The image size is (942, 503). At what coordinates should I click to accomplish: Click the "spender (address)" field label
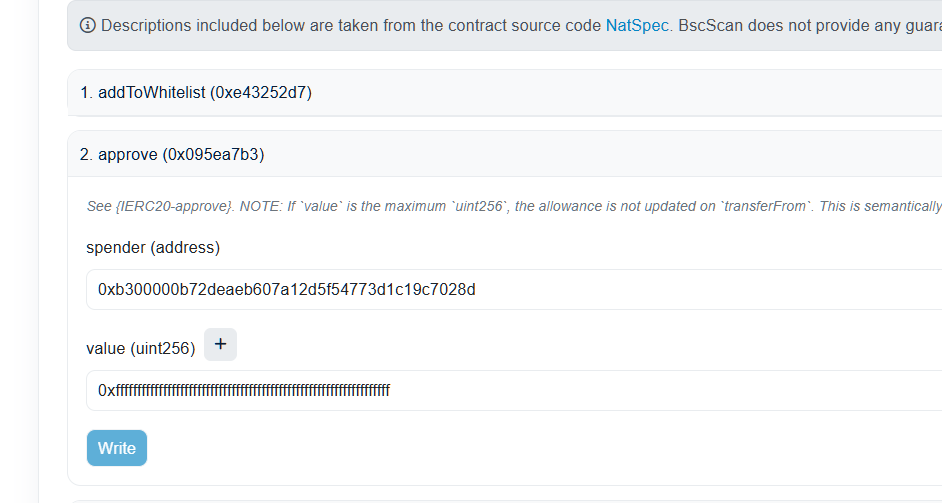153,247
